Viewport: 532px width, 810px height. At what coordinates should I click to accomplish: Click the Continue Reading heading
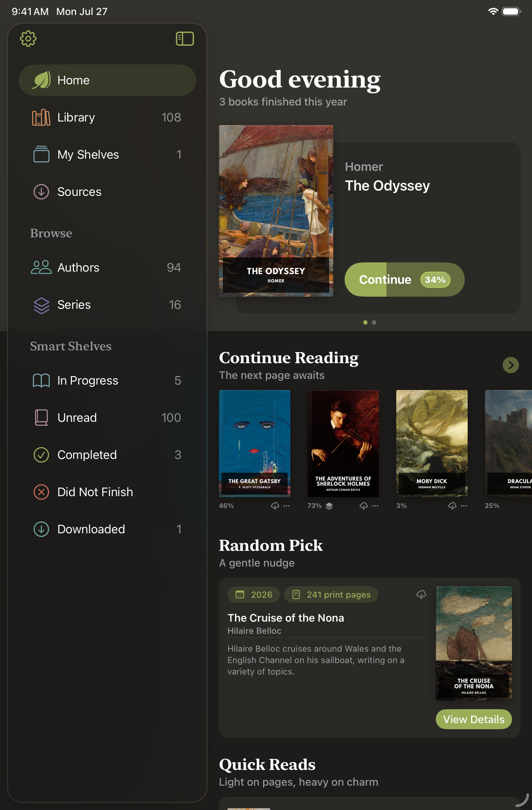tap(289, 358)
